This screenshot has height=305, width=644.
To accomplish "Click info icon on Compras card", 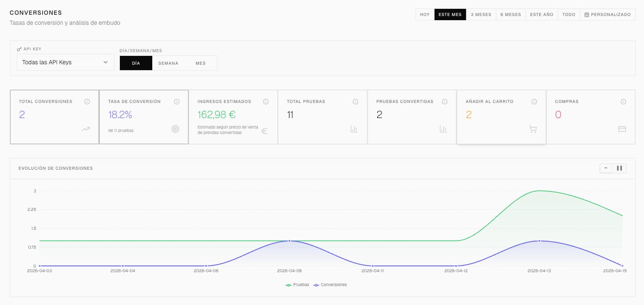I will (623, 102).
